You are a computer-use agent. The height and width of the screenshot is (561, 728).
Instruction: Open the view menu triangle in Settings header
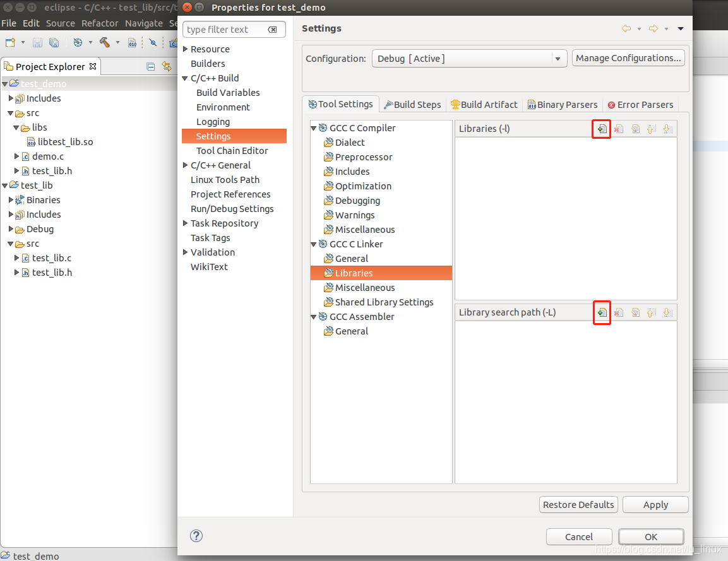click(681, 29)
